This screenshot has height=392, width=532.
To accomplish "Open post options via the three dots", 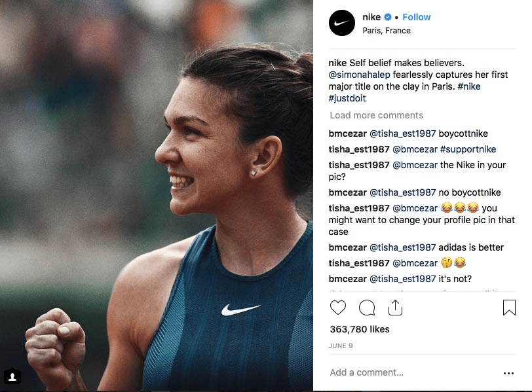I will tap(509, 372).
